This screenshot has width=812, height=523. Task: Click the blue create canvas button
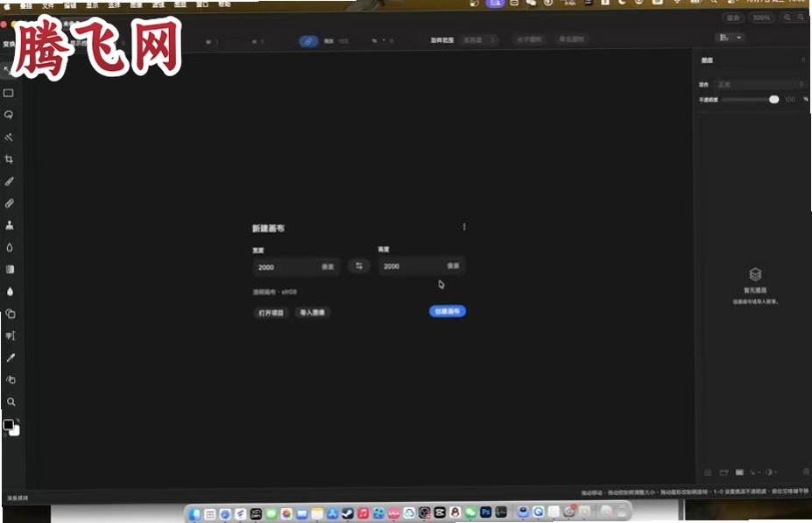pyautogui.click(x=448, y=311)
